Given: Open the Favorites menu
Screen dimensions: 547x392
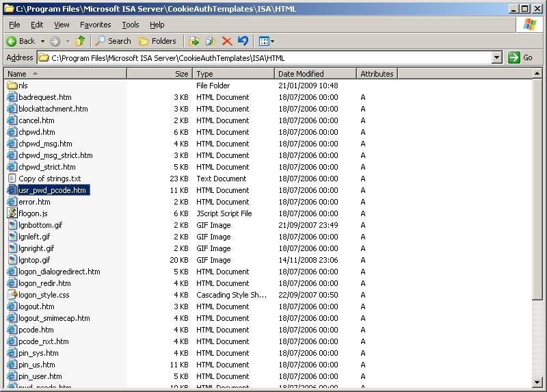Looking at the screenshot, I should coord(96,25).
